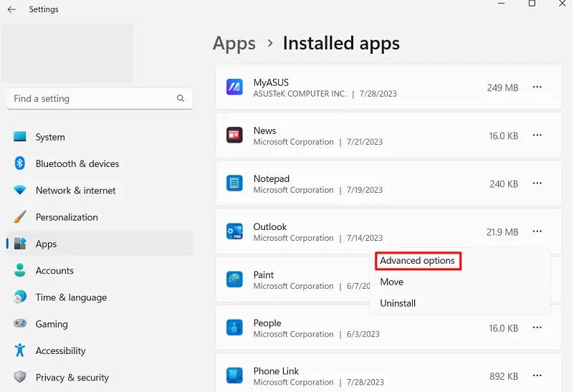This screenshot has width=574, height=392.
Task: Go to Bluetooth & devices
Action: pyautogui.click(x=77, y=163)
